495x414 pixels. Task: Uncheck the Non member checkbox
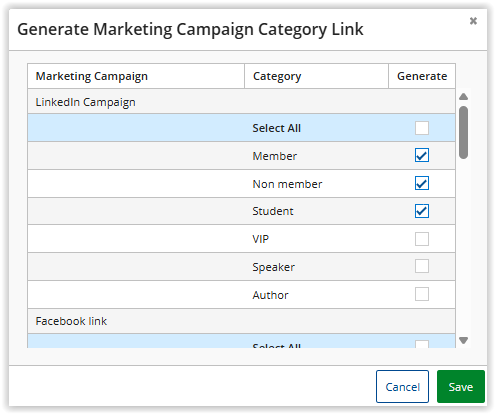pos(422,183)
